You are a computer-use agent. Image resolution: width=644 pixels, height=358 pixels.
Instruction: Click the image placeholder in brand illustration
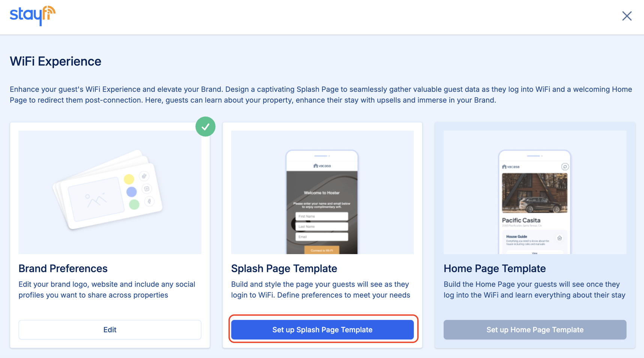coord(96,199)
